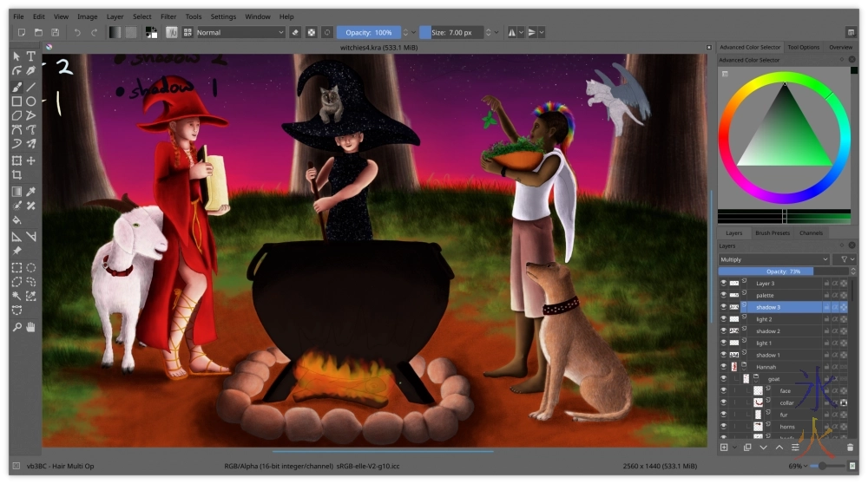Switch to the Brush Presets tab

point(773,233)
